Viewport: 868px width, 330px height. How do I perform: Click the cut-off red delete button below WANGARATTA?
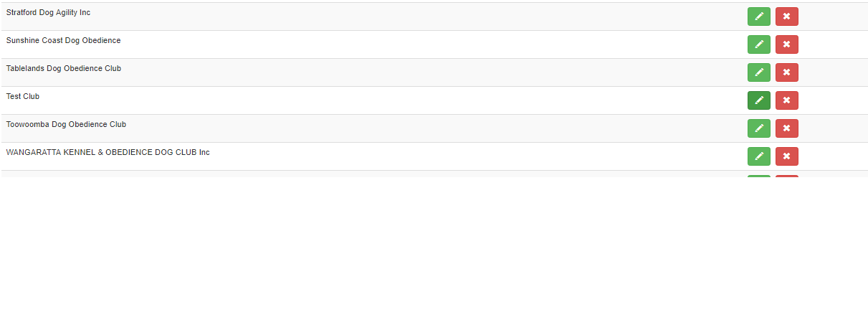787,176
